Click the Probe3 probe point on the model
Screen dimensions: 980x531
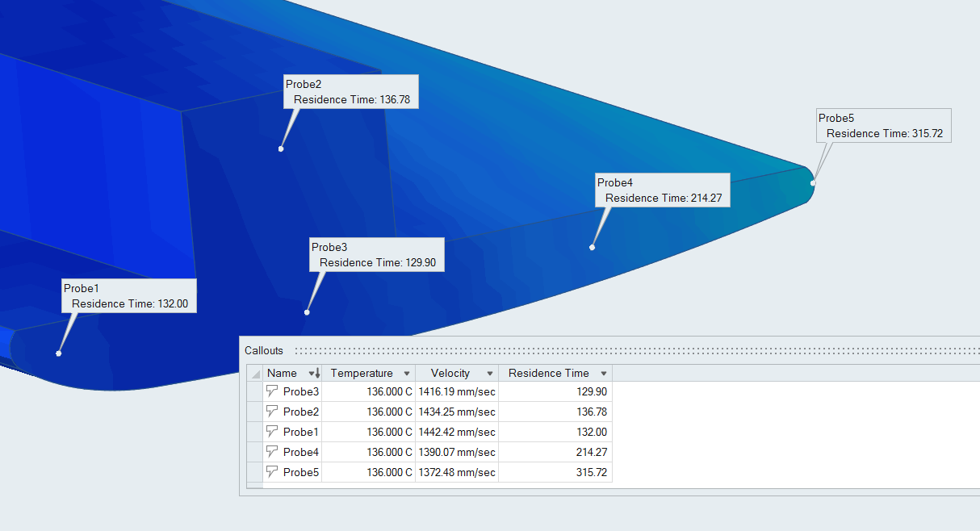[x=307, y=312]
